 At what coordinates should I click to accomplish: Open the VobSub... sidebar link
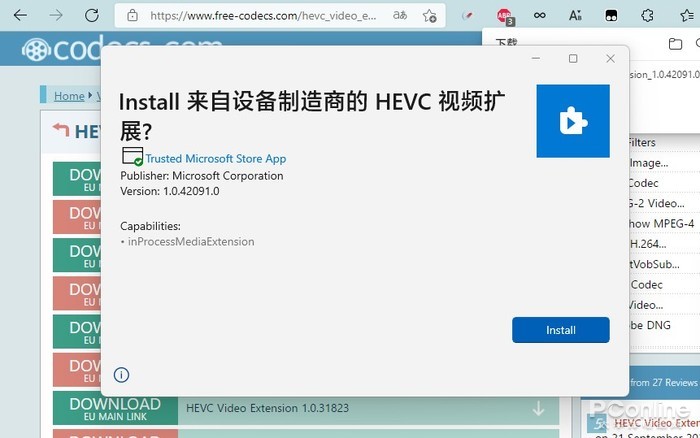pyautogui.click(x=654, y=264)
